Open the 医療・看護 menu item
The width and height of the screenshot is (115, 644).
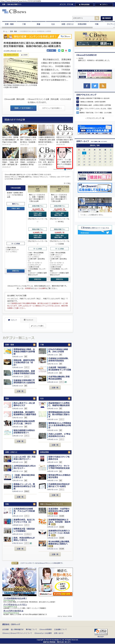(9, 24)
